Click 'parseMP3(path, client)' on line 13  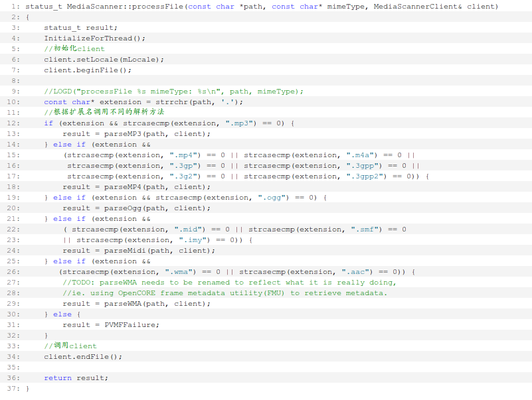155,134
